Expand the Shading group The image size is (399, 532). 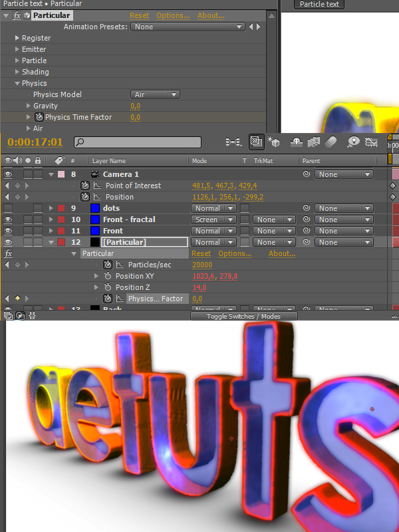coord(17,72)
